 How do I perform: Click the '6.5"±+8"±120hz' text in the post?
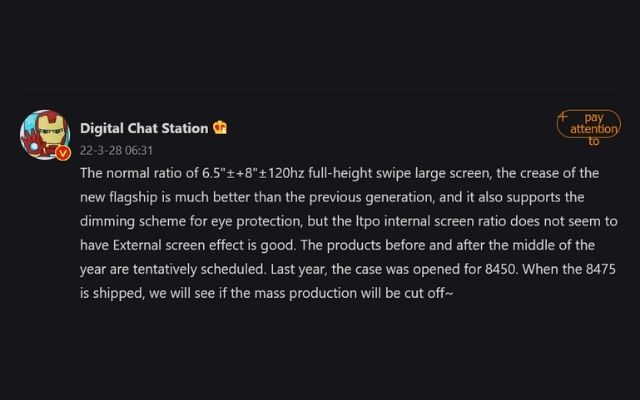tap(236, 173)
